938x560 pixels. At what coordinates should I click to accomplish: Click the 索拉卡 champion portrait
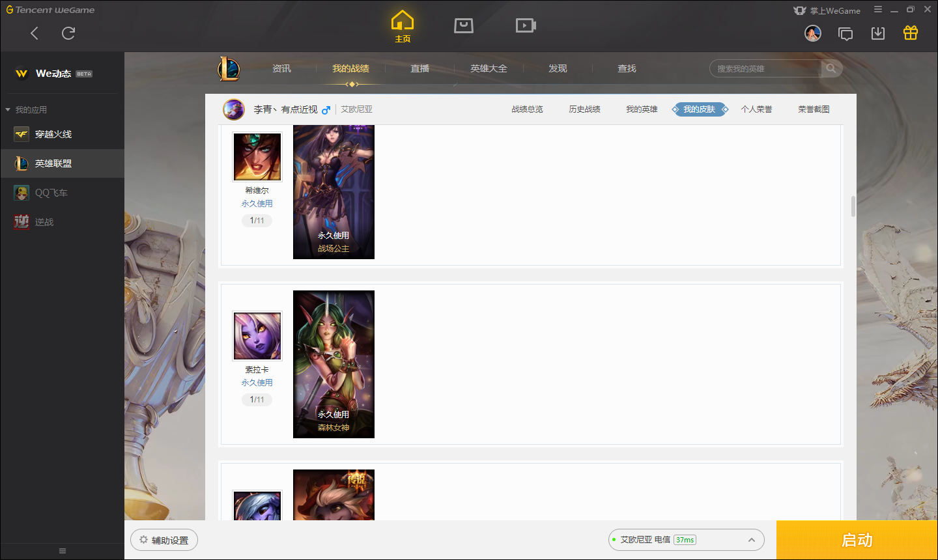[x=257, y=336]
